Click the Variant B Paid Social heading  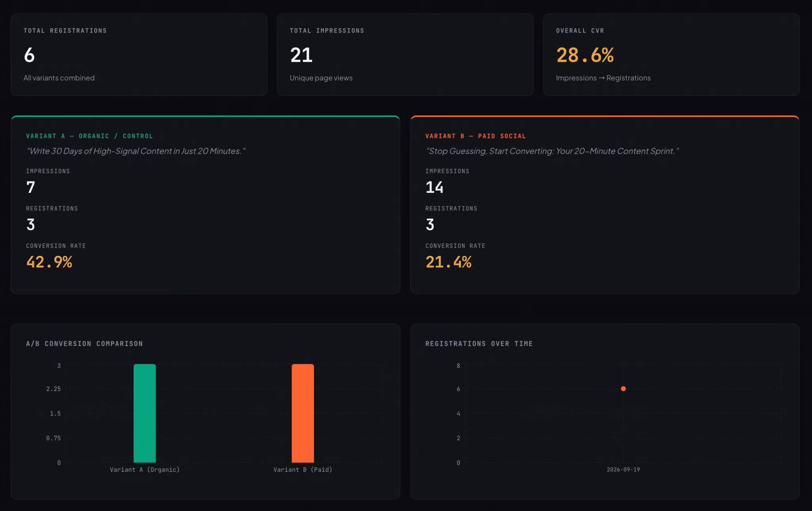(475, 136)
